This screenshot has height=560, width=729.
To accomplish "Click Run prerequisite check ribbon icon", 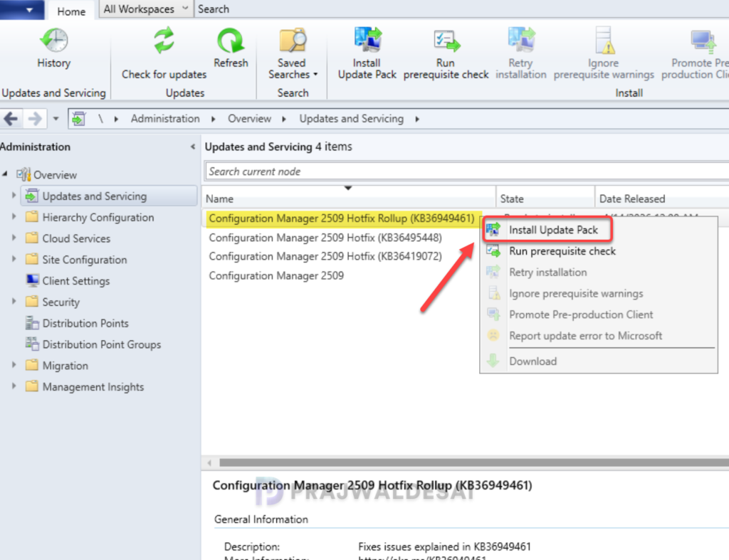I will [x=446, y=53].
